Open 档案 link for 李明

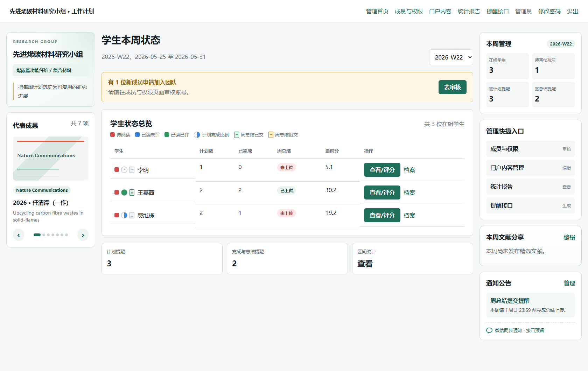point(409,170)
